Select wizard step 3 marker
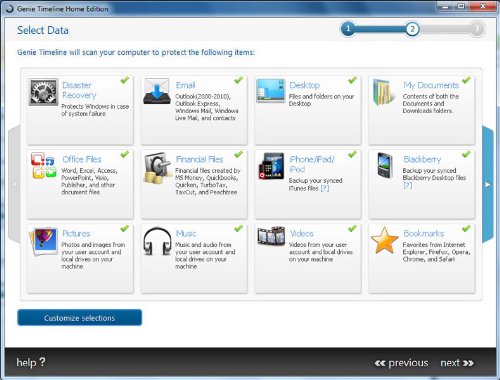500x380 pixels. 477,29
